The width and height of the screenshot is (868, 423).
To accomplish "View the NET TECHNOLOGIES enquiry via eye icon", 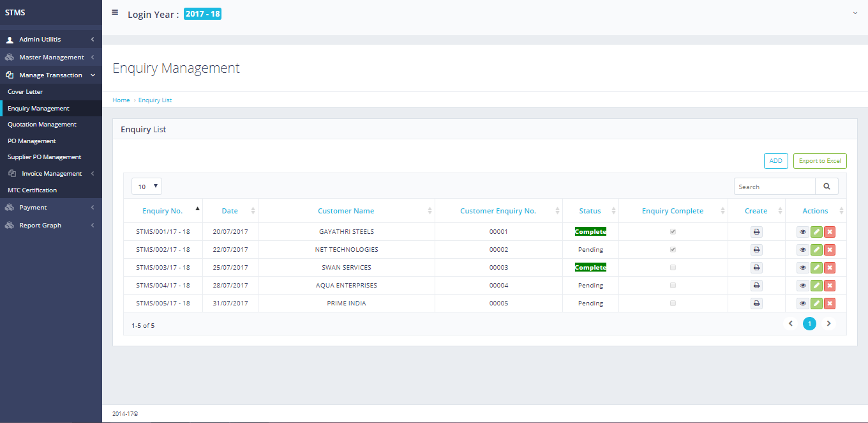I will (803, 250).
